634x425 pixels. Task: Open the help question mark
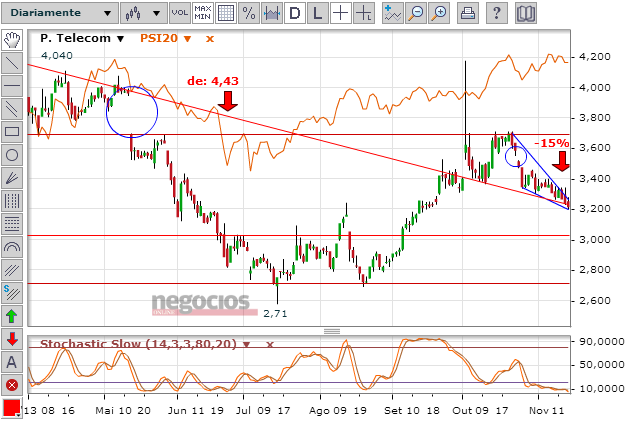pyautogui.click(x=497, y=13)
